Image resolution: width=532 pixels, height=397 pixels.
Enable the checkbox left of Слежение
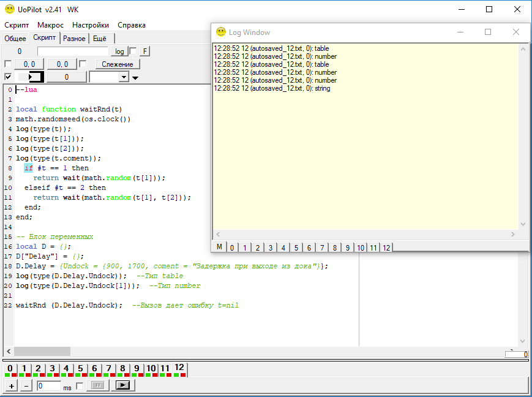[x=83, y=64]
